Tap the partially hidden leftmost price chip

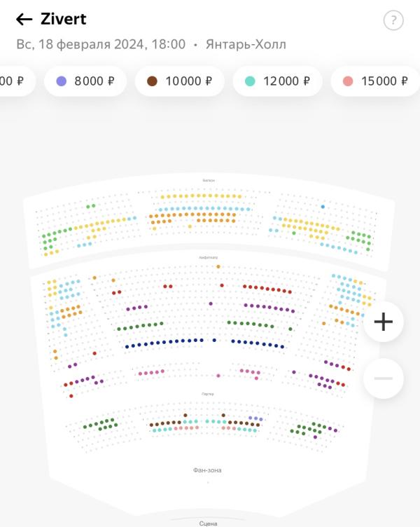coord(15,81)
